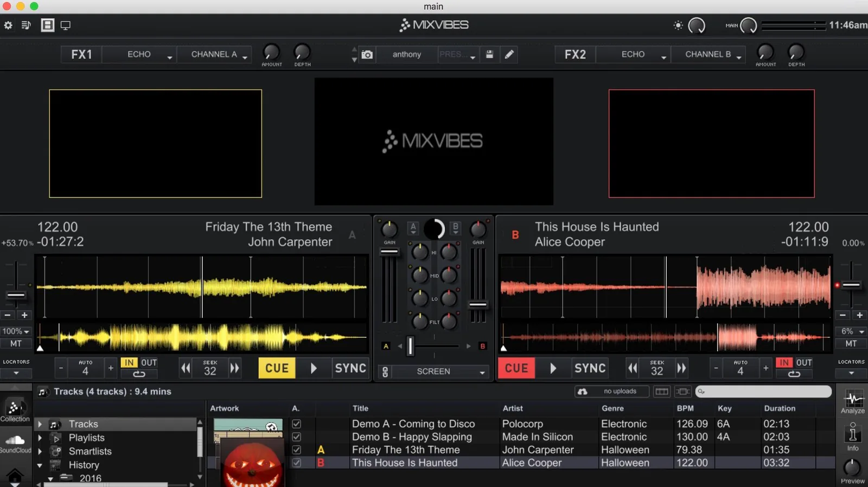Save preset with the floppy disk icon
Image resolution: width=868 pixels, height=487 pixels.
[x=489, y=54]
